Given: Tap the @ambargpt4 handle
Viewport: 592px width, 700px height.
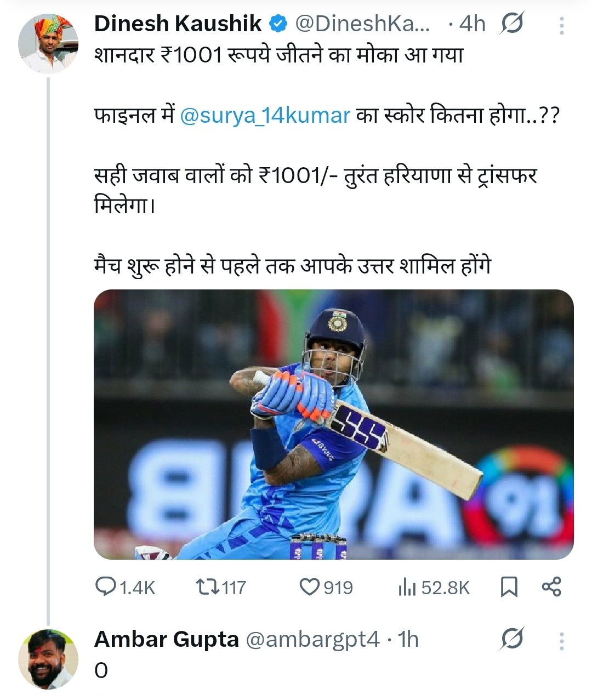Looking at the screenshot, I should coord(312,639).
